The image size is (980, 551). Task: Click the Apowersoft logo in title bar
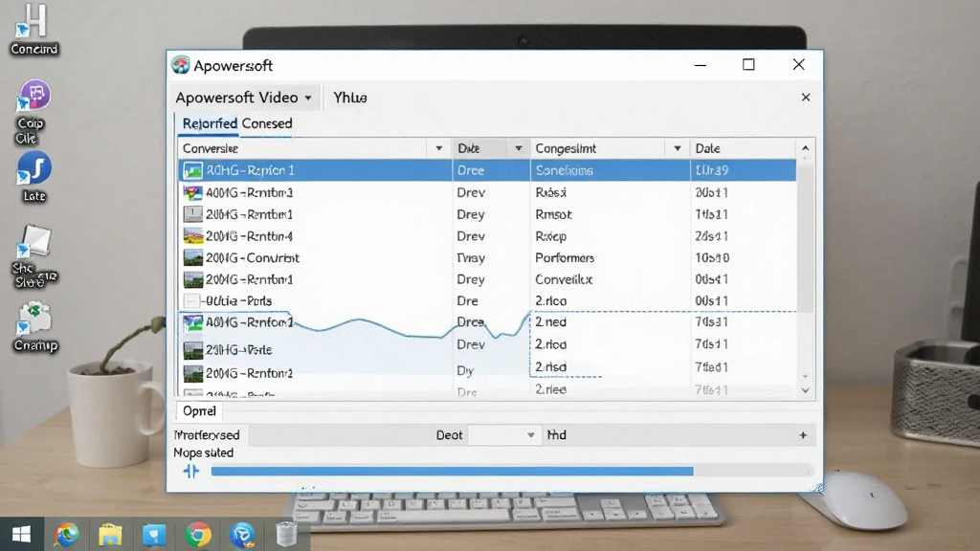(x=181, y=65)
